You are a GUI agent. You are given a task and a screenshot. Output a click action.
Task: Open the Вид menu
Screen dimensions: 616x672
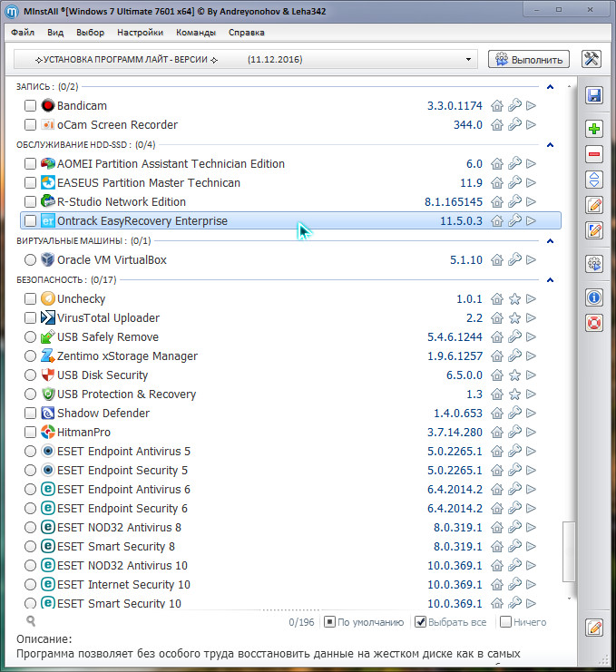(55, 33)
